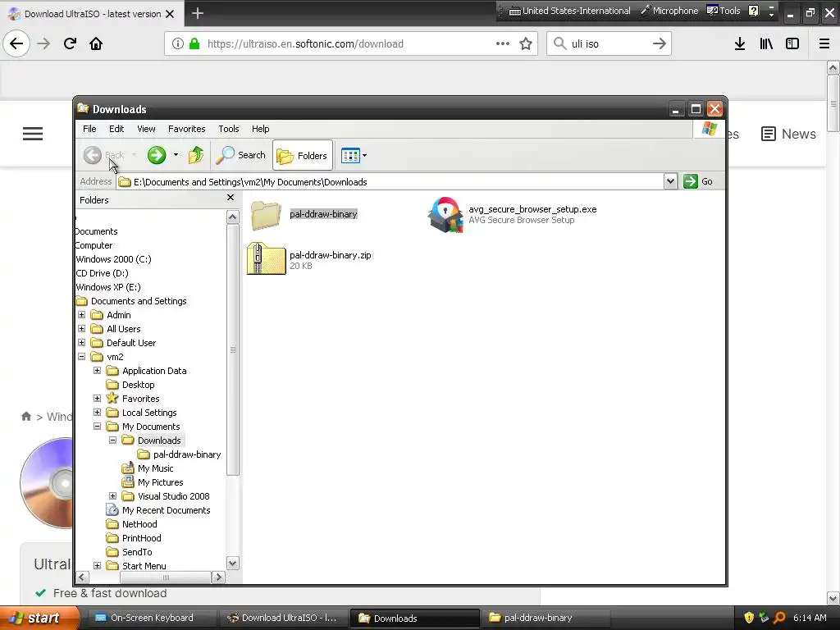Expand the All Users folder node
This screenshot has height=630, width=840.
(x=81, y=329)
